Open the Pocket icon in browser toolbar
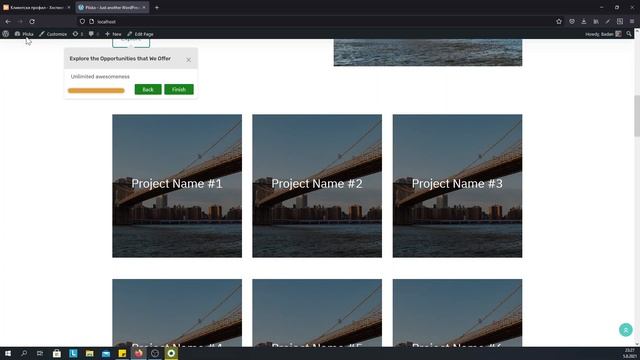Image resolution: width=640 pixels, height=360 pixels. click(572, 21)
